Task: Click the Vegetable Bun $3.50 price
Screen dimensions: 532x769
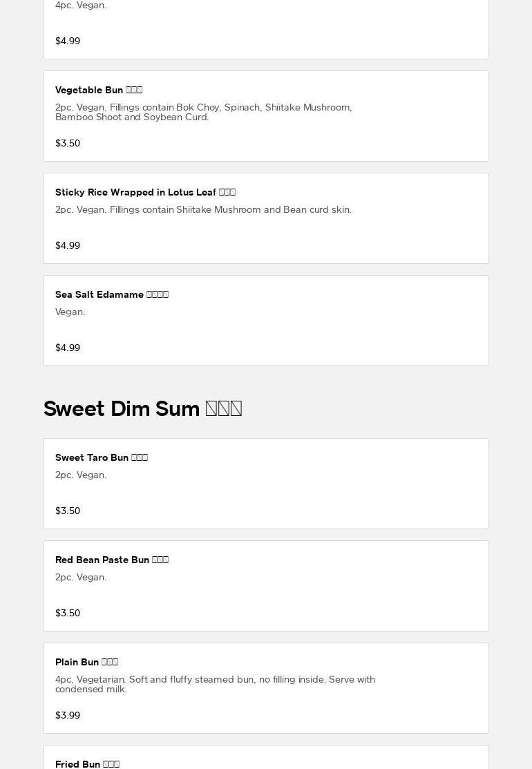Action: [68, 143]
